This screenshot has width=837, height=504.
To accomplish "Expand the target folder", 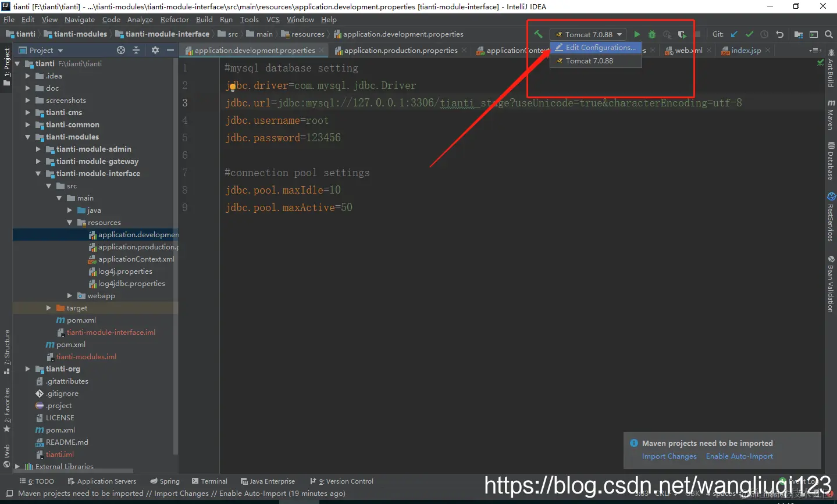I will [49, 308].
